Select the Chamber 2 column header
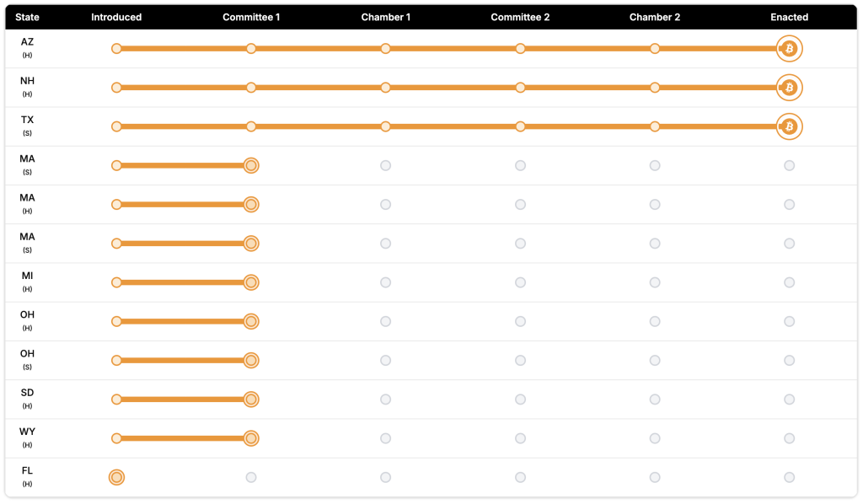The height and width of the screenshot is (504, 863). point(655,18)
